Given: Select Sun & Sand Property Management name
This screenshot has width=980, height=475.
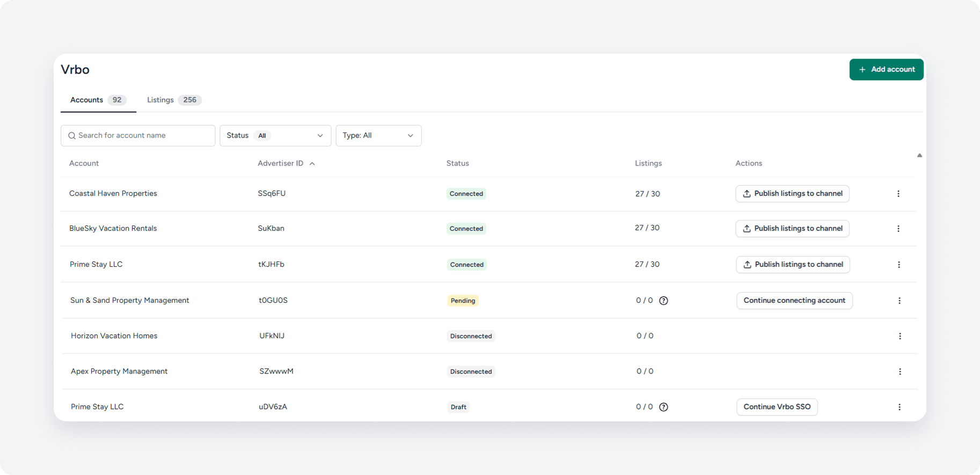Looking at the screenshot, I should coord(130,300).
